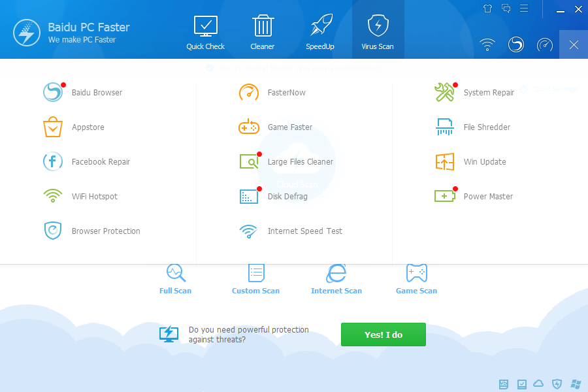Viewport: 588px width, 392px height.
Task: Click the first bottom-right status bar icon
Action: pos(503,384)
